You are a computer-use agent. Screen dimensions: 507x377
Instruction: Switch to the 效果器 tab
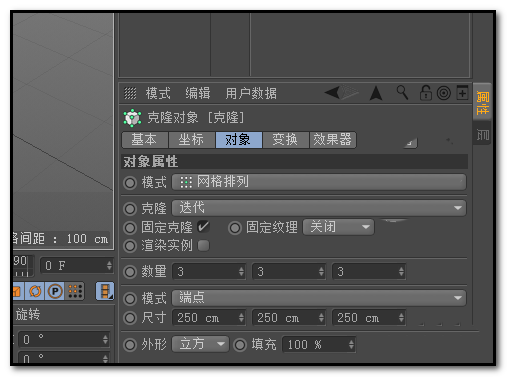tap(333, 139)
